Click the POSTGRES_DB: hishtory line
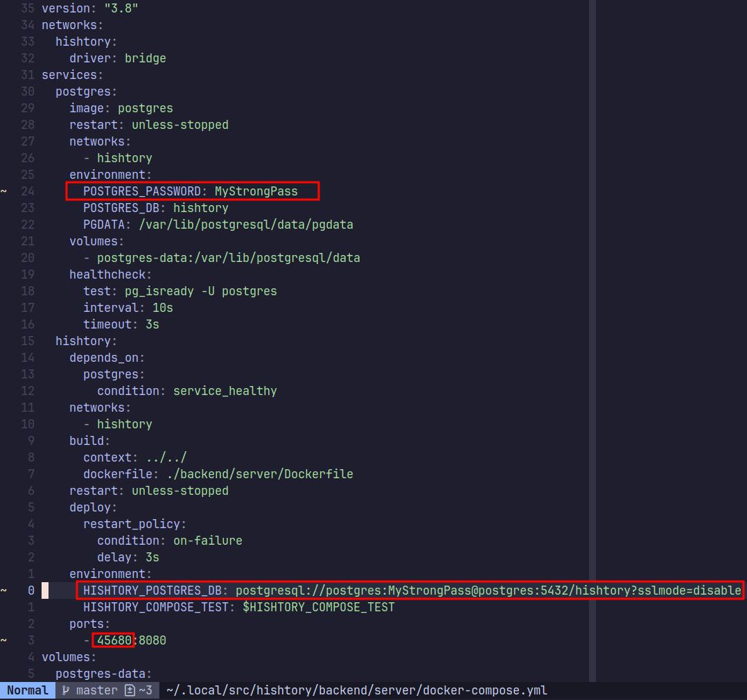The width and height of the screenshot is (747, 700). 156,208
